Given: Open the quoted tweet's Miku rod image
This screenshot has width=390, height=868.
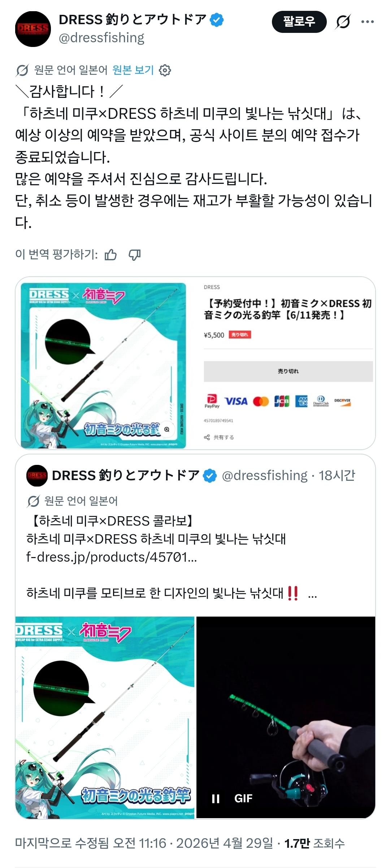Looking at the screenshot, I should point(105,717).
